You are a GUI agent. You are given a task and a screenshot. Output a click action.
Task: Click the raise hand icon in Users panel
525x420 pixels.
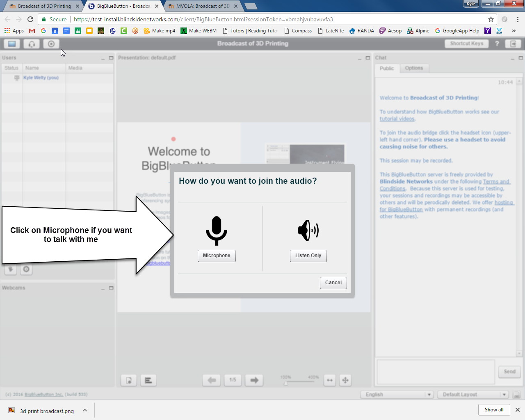click(11, 269)
